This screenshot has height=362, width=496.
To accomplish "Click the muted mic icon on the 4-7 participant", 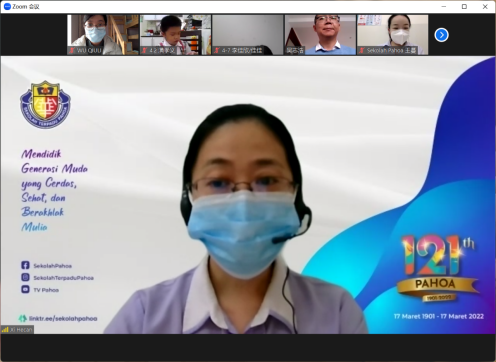I will (217, 50).
